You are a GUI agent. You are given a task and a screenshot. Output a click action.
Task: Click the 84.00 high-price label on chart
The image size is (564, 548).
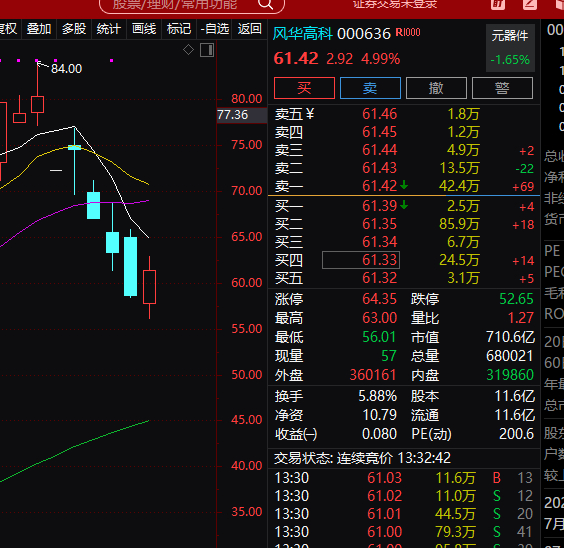(x=67, y=69)
